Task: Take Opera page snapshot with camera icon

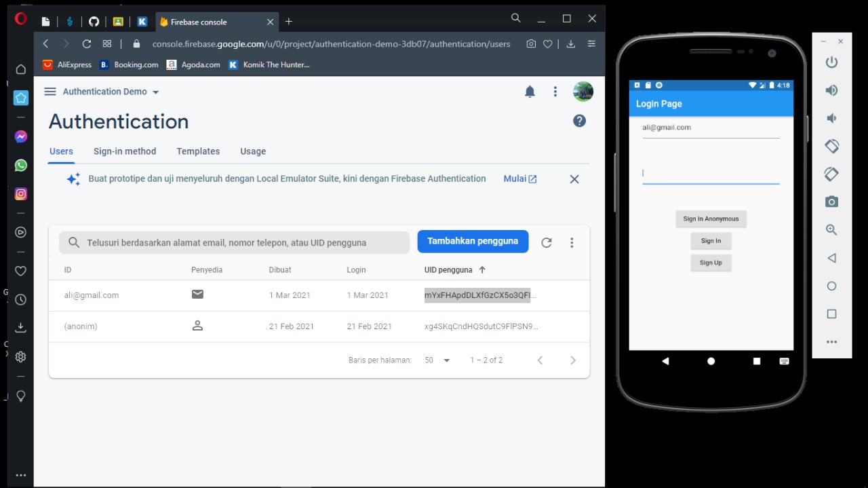Action: (x=531, y=43)
